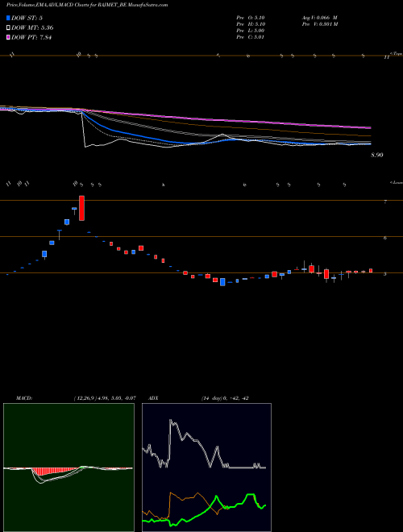Click the 'Pre O: 5.10' value
The width and height of the screenshot is (403, 532).
coord(251,18)
